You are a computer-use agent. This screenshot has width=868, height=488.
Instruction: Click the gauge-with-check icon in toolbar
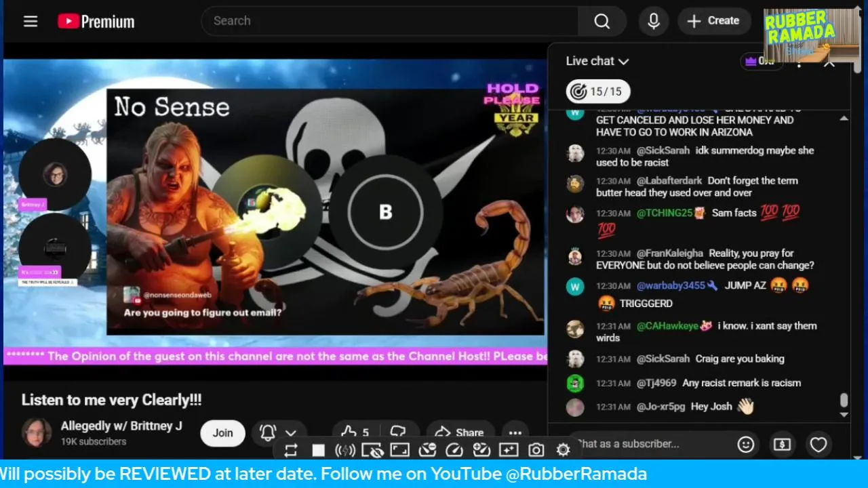pos(481,450)
